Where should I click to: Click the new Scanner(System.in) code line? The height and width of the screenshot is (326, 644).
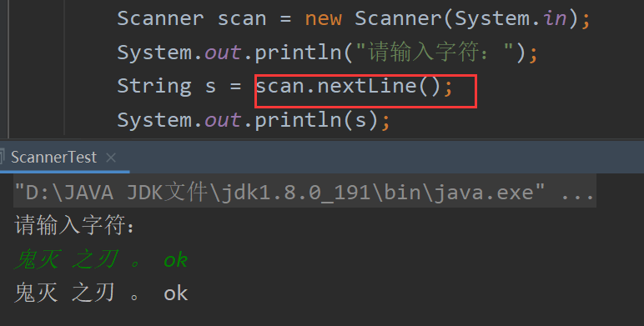pyautogui.click(x=354, y=19)
